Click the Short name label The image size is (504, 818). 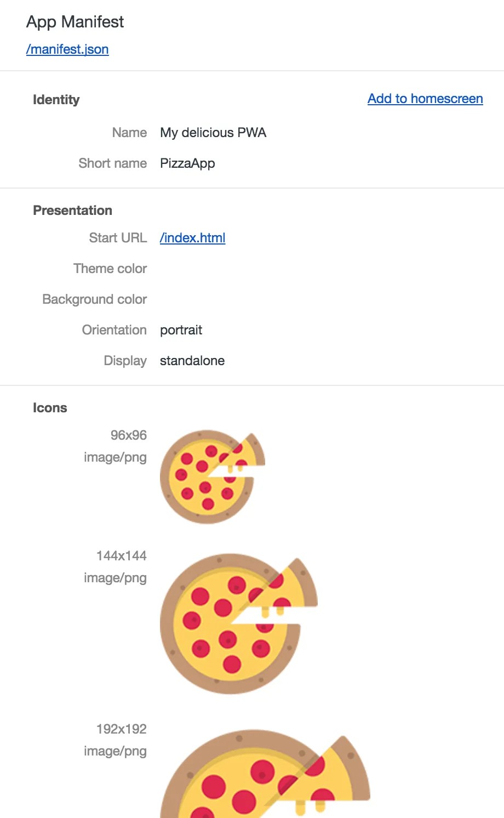click(113, 163)
